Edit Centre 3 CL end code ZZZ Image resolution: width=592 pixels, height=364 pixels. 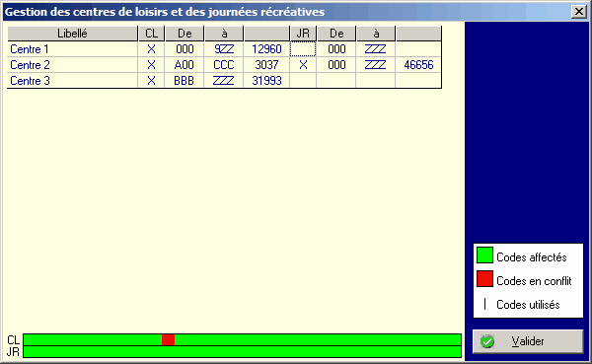pyautogui.click(x=224, y=81)
